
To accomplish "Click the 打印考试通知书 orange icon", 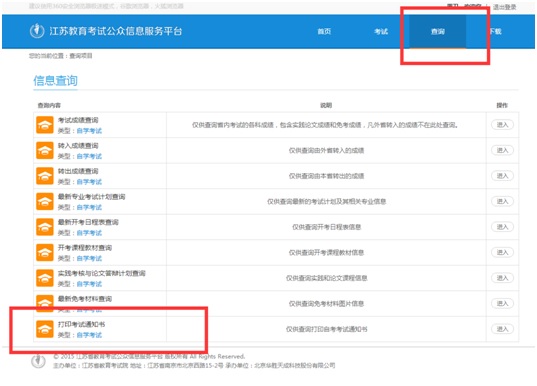I will (45, 329).
